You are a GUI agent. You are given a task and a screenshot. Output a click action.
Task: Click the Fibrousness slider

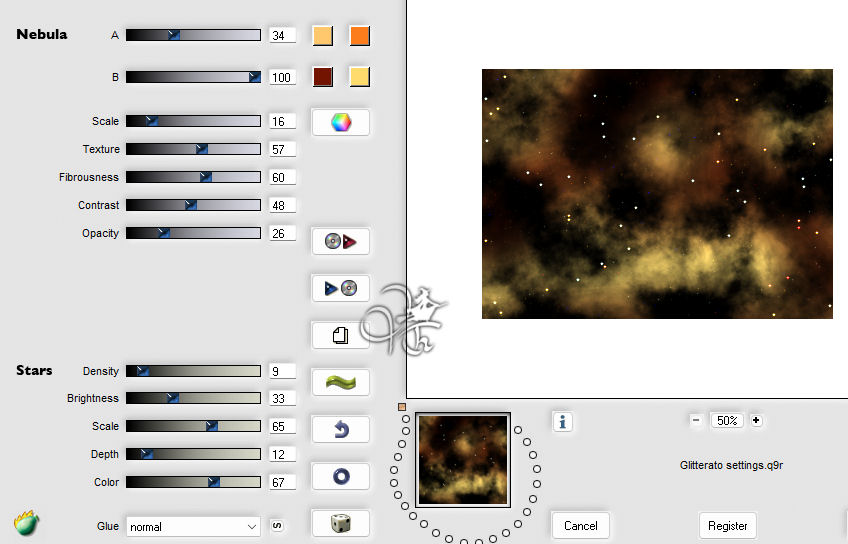click(193, 177)
